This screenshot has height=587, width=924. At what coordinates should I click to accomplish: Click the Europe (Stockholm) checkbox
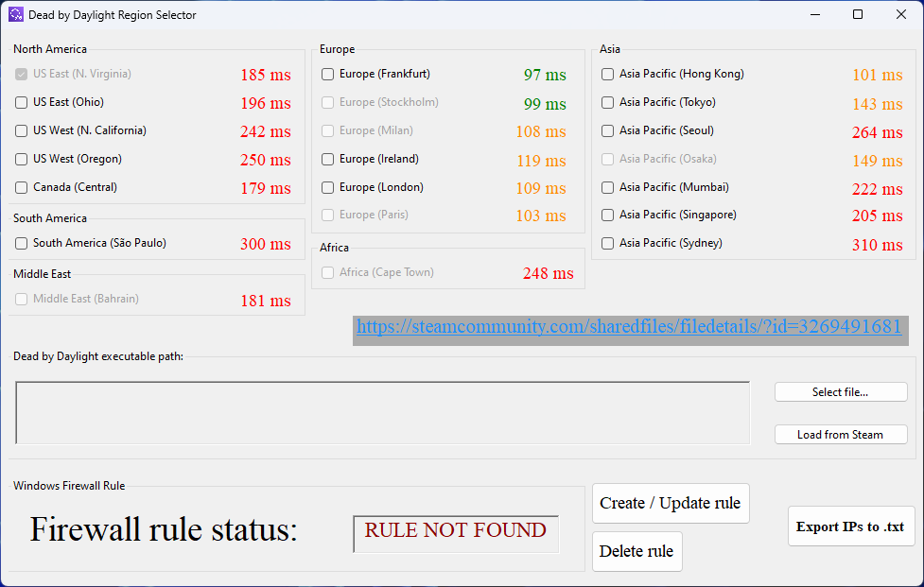327,102
